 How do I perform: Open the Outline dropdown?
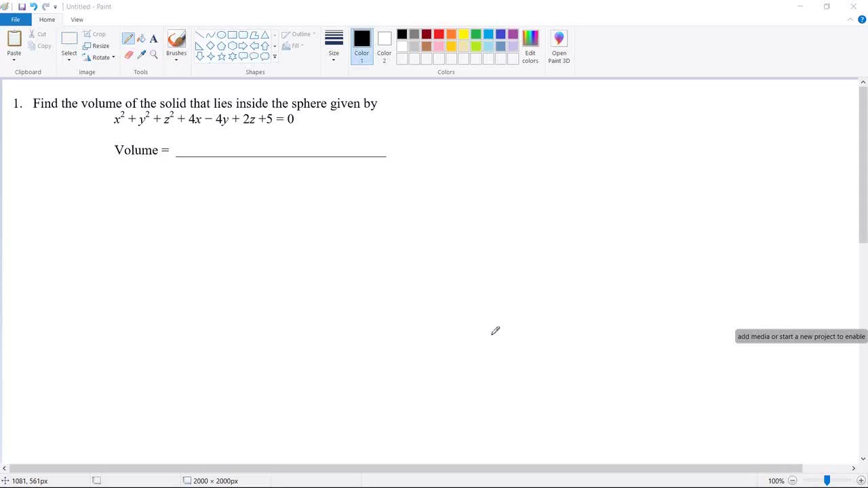299,34
